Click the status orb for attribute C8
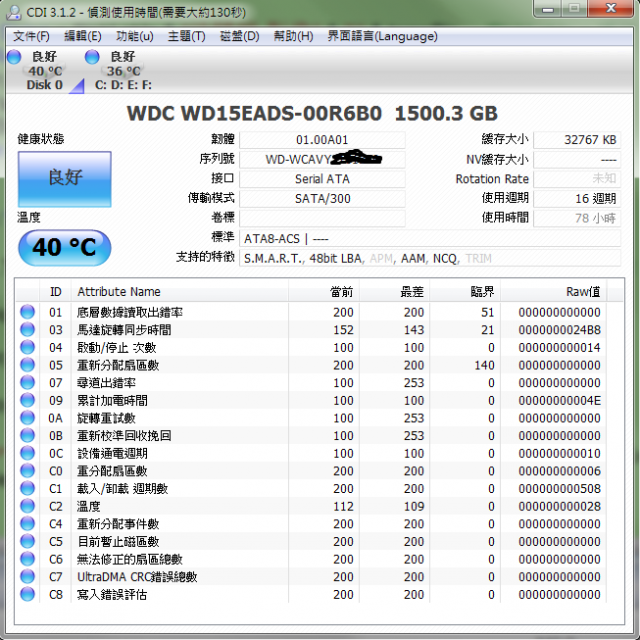The height and width of the screenshot is (640, 640). tap(27, 594)
